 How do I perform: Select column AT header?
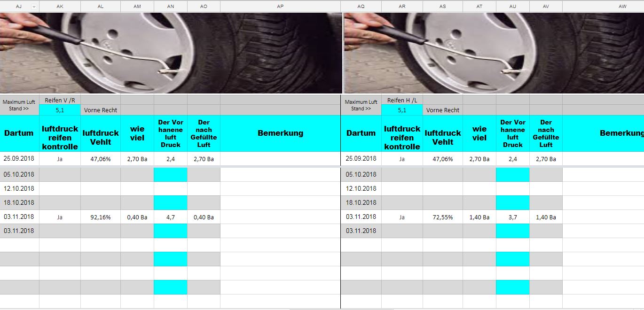pos(479,7)
